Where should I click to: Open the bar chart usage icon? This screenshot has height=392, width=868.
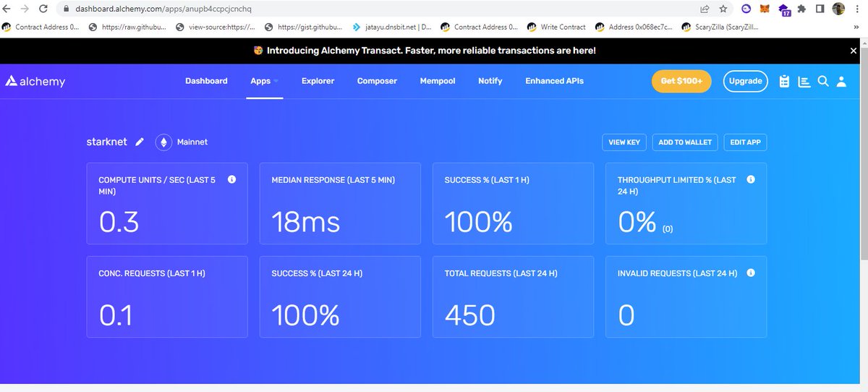pyautogui.click(x=804, y=81)
